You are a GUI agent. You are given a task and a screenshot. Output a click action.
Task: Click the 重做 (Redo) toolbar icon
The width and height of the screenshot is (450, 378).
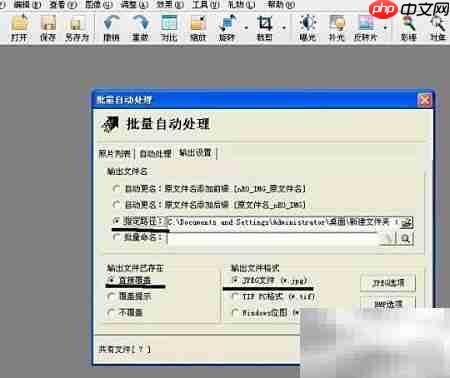(x=140, y=28)
